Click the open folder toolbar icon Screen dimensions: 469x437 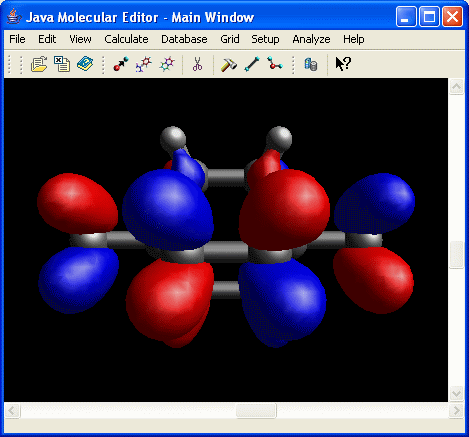coord(39,64)
